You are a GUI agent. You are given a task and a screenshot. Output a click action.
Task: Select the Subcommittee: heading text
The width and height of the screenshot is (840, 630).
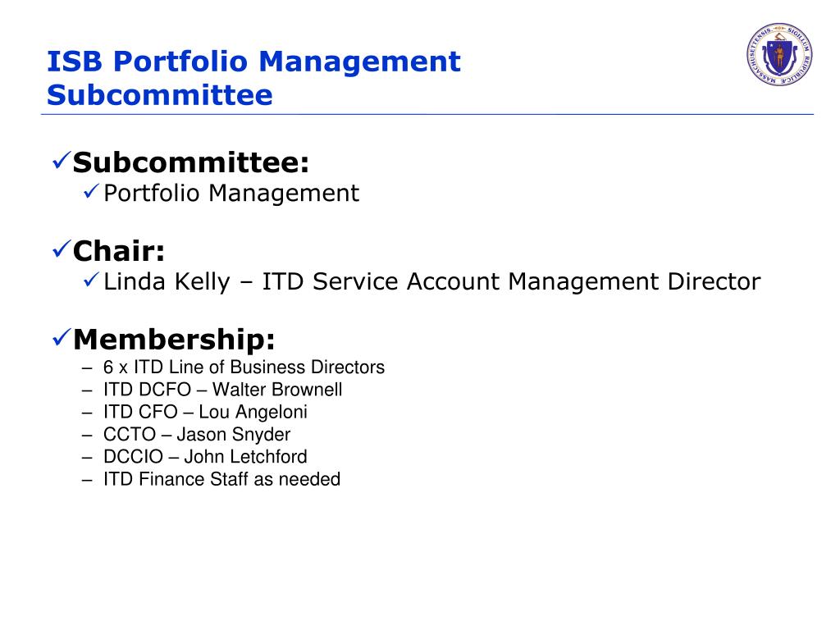[191, 162]
